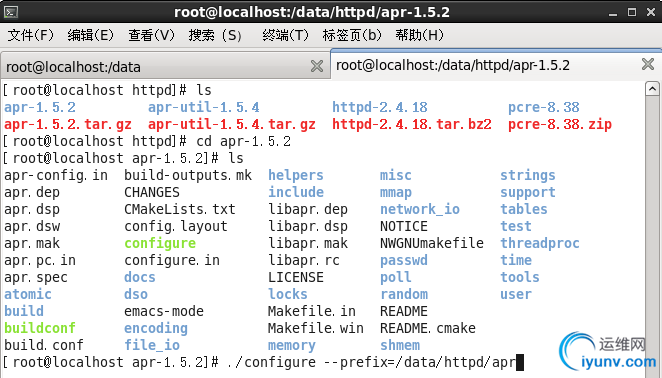Click the helpers directory name
Viewport: 662px width, 378px height.
(296, 175)
